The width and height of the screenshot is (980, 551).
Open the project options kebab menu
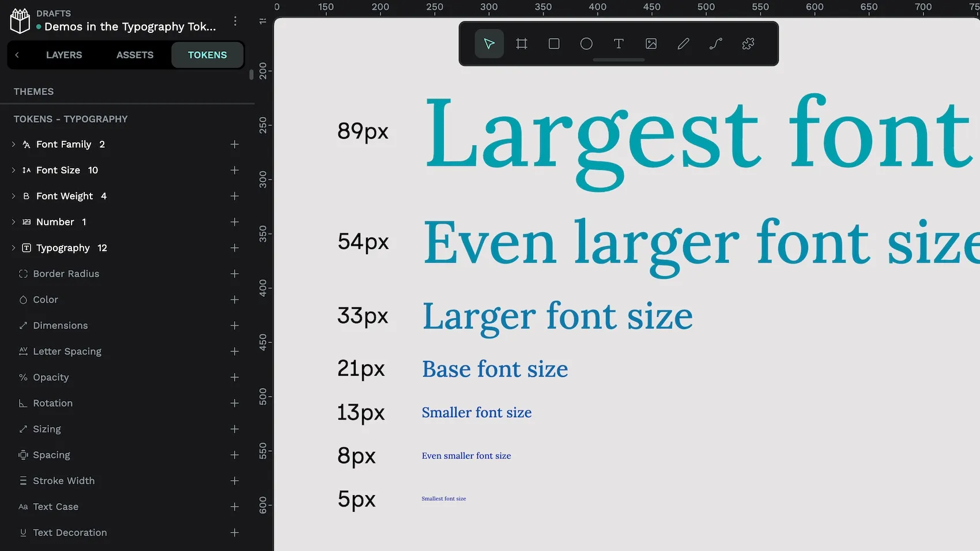(235, 20)
